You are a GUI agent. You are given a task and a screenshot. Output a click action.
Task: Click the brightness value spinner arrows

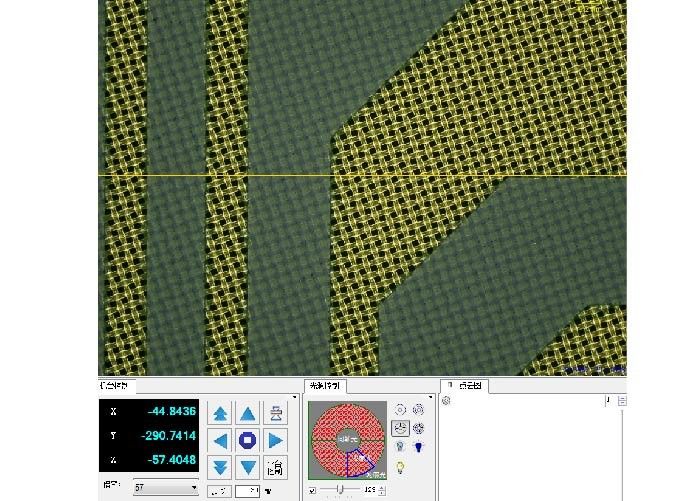[384, 491]
